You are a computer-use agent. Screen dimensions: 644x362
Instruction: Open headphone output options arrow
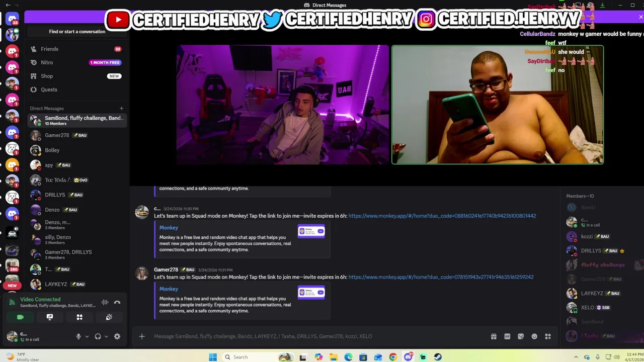106,336
